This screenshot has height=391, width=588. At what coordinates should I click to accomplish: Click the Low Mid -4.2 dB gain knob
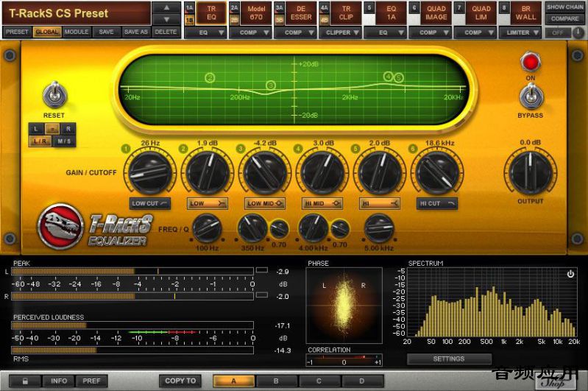pos(265,172)
